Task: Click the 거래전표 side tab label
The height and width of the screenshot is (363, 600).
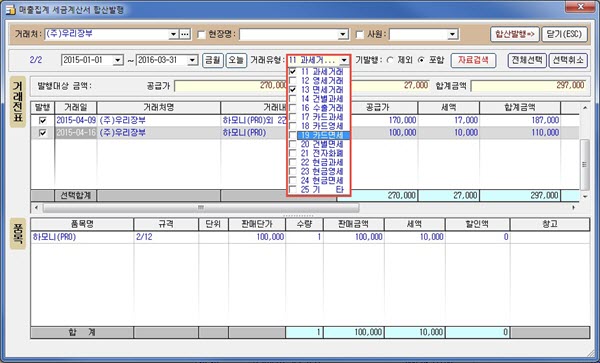Action: click(18, 102)
